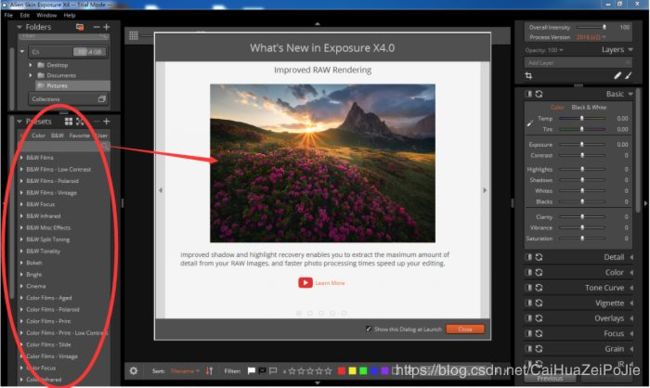Reset the Grain panel settings
The image size is (650, 388).
click(x=539, y=349)
